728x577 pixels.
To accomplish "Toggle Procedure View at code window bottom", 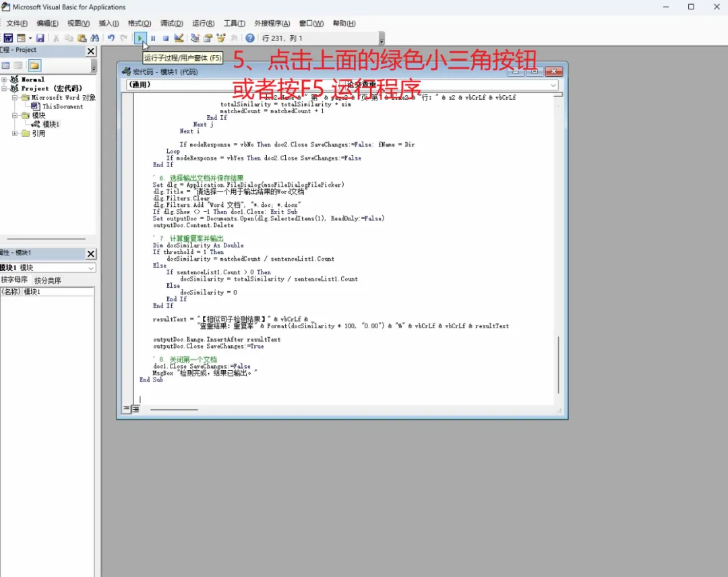I will point(126,409).
